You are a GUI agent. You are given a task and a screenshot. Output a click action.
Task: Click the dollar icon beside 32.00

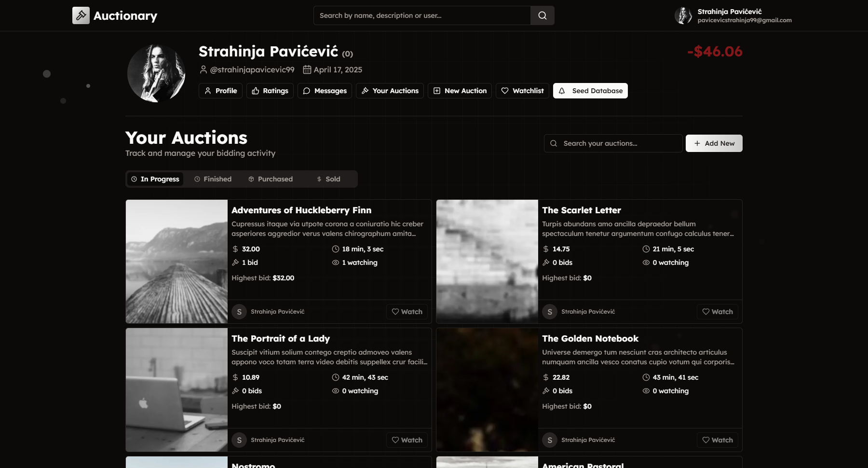pyautogui.click(x=235, y=249)
